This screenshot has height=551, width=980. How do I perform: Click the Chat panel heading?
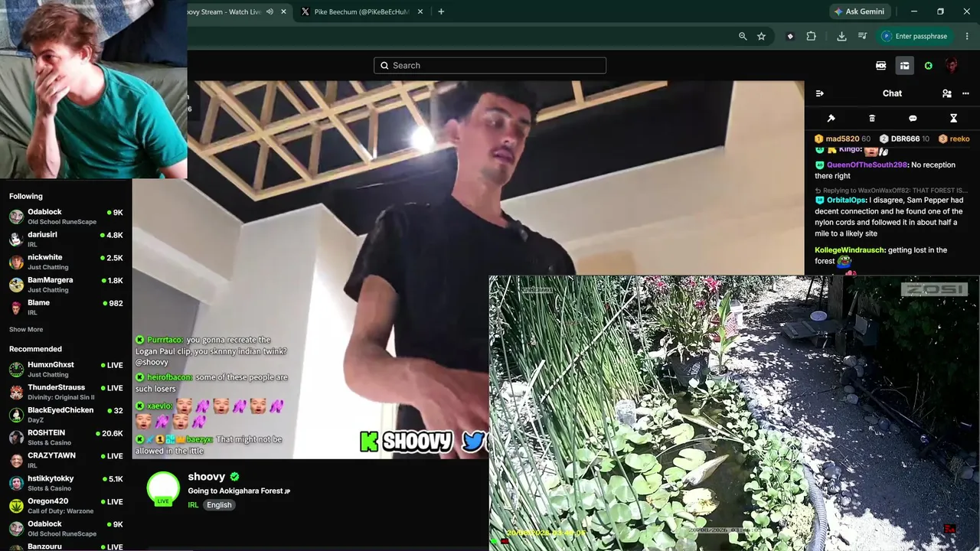[892, 93]
